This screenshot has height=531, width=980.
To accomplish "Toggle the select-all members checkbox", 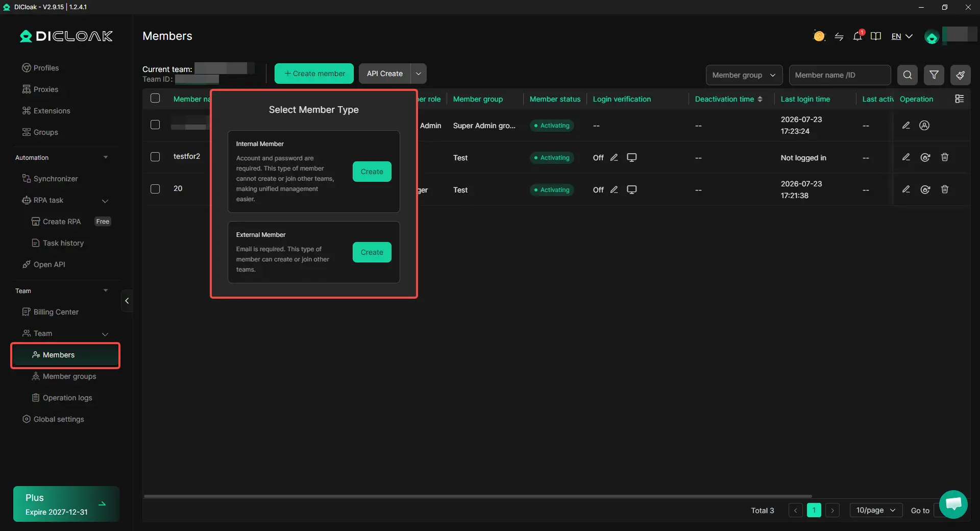I will (x=155, y=98).
